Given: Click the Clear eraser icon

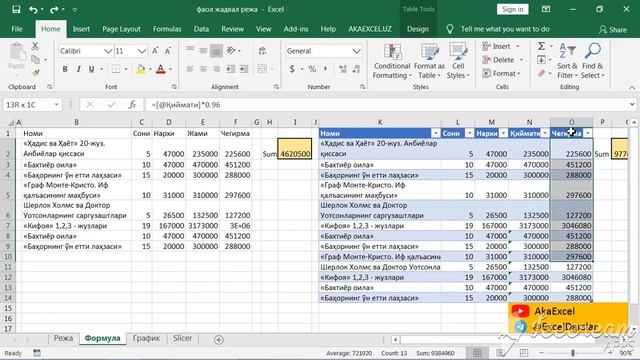Looking at the screenshot, I should [541, 73].
